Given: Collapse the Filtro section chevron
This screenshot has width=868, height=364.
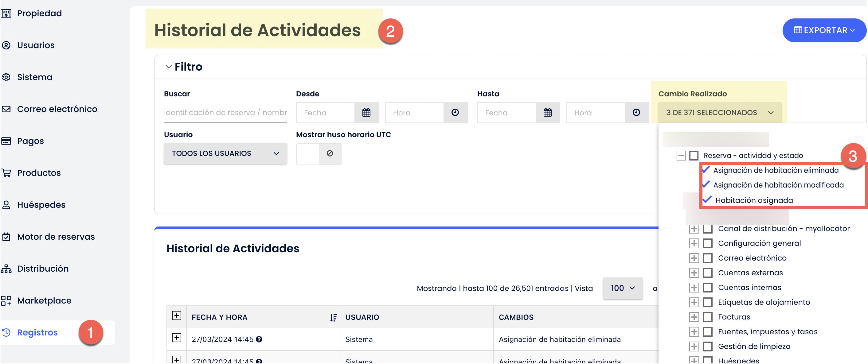Looking at the screenshot, I should (169, 67).
